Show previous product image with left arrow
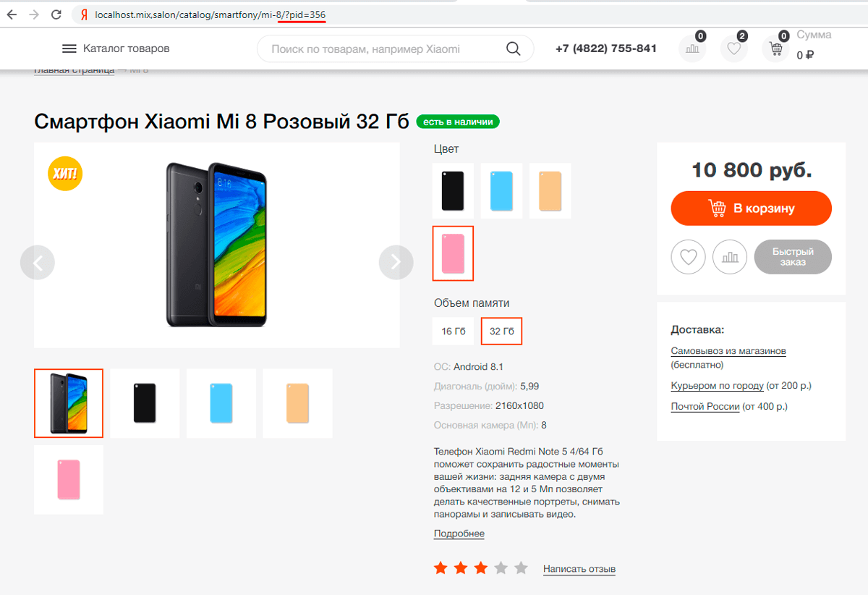This screenshot has height=595, width=868. click(38, 263)
